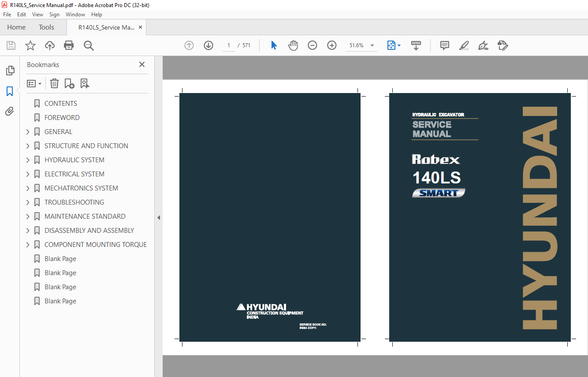The height and width of the screenshot is (377, 588).
Task: Open the HYDRAULIC SYSTEM bookmark label
Action: 74,160
